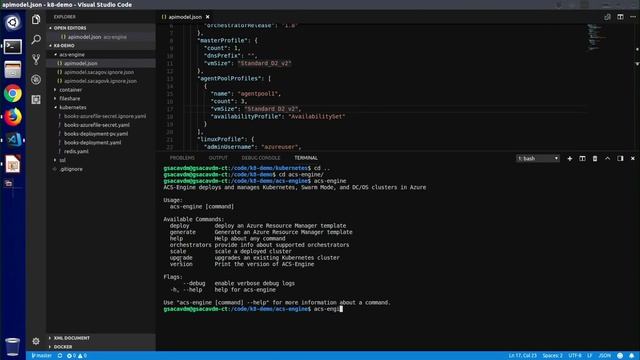The image size is (640, 360).
Task: Open changes icon in editor title bar
Action: [x=608, y=17]
